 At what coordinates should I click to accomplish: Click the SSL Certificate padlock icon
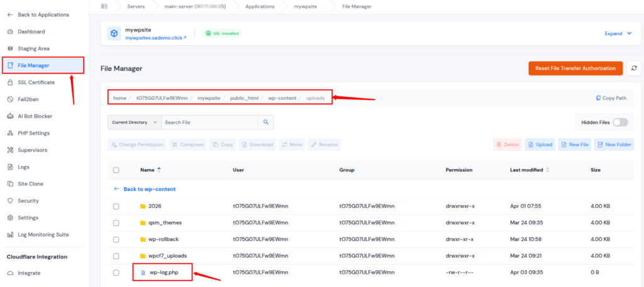[10, 82]
